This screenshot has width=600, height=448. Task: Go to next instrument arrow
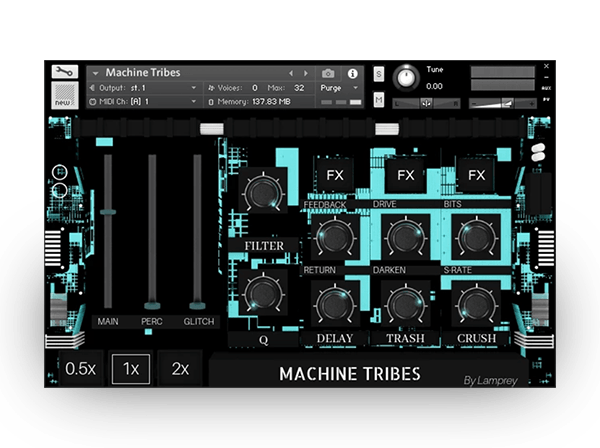click(306, 73)
